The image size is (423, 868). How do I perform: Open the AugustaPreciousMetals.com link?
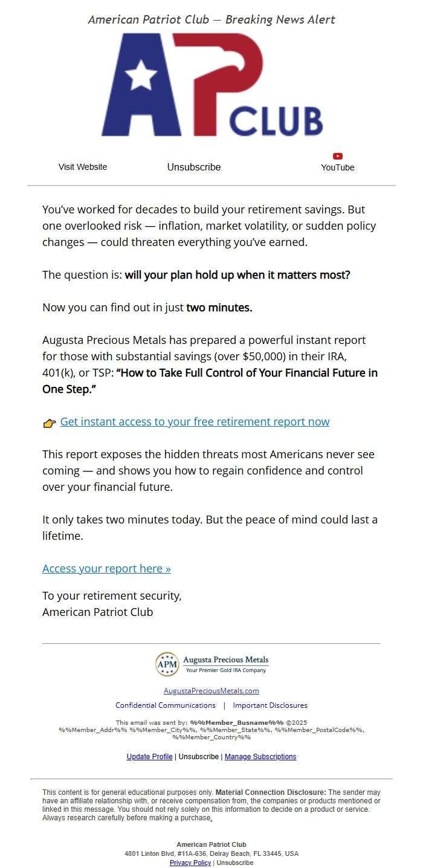click(211, 691)
